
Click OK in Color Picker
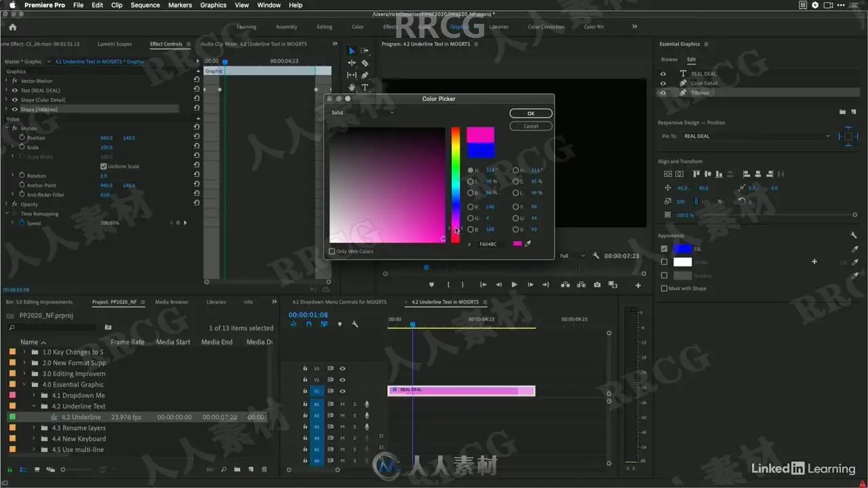(x=531, y=114)
